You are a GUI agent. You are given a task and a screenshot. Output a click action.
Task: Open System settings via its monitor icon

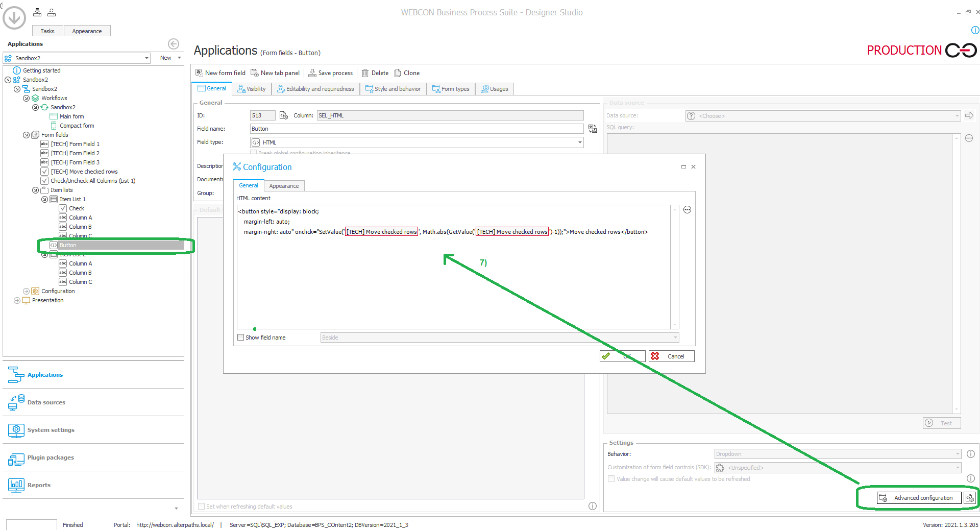16,430
